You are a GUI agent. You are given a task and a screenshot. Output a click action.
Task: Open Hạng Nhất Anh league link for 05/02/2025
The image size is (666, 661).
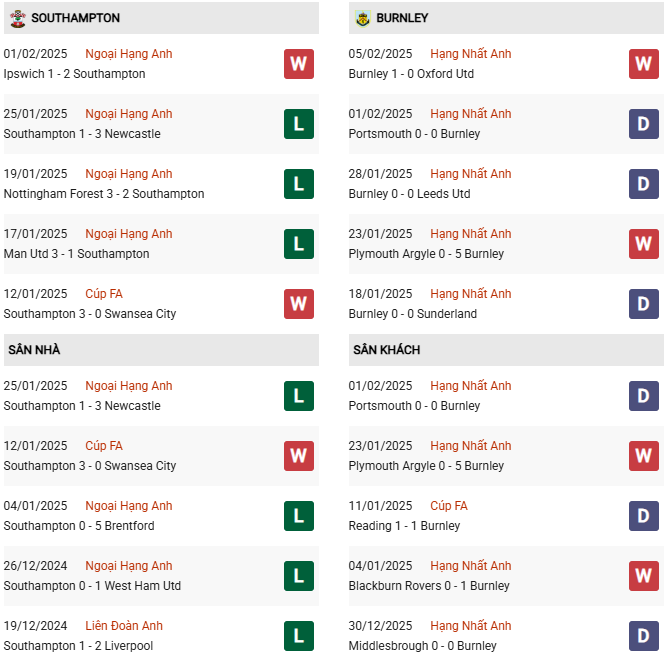(x=470, y=54)
